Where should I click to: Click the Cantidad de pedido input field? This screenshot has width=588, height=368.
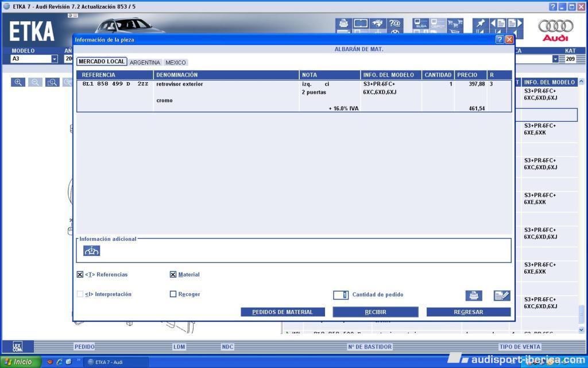(x=341, y=295)
